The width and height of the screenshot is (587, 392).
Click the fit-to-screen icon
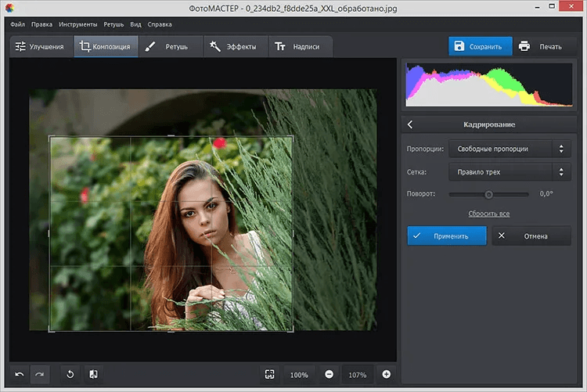269,374
